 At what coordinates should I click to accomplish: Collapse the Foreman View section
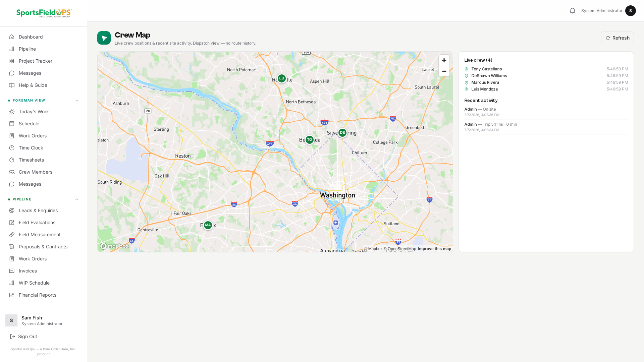tap(77, 101)
